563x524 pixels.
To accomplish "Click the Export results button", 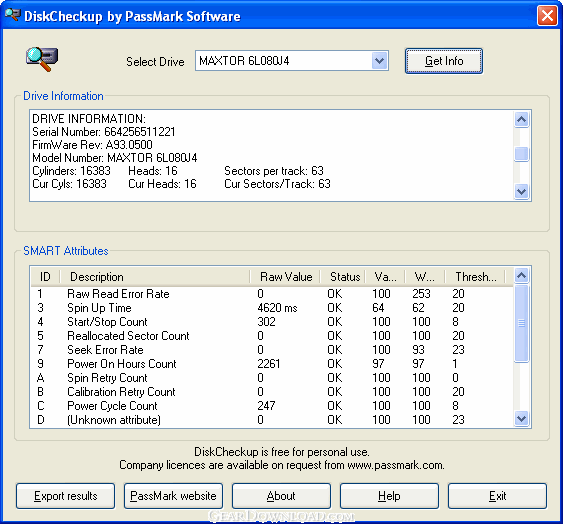I will click(x=65, y=496).
